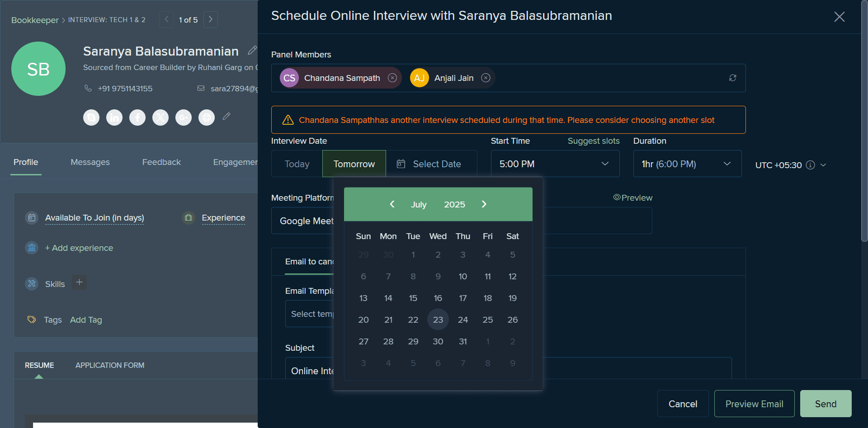Switch to the Feedback tab
This screenshot has width=868, height=428.
161,162
